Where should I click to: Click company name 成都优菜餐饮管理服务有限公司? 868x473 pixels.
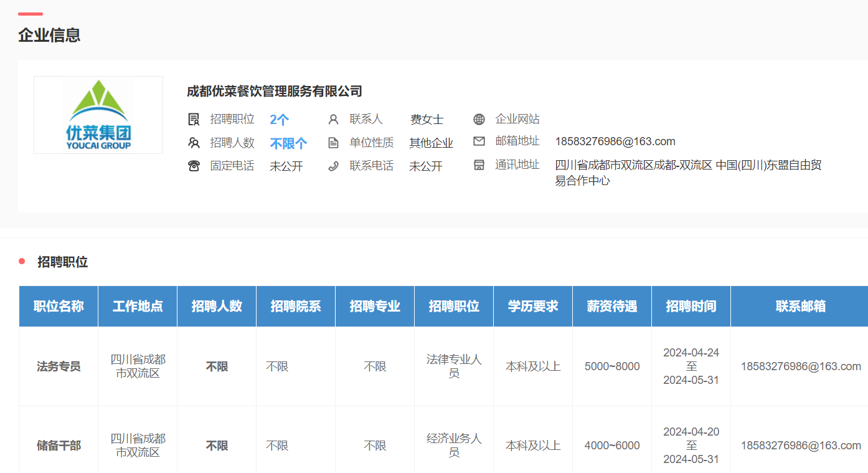(x=275, y=92)
